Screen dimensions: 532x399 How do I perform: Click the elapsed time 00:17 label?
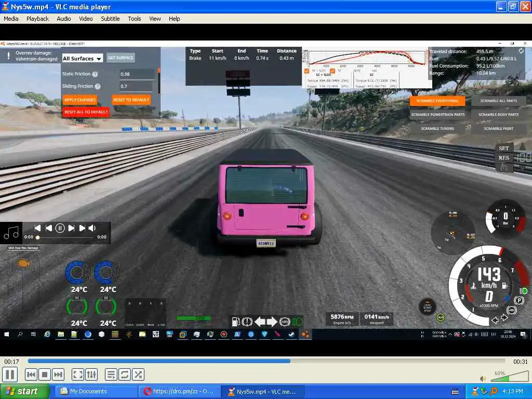pyautogui.click(x=11, y=362)
